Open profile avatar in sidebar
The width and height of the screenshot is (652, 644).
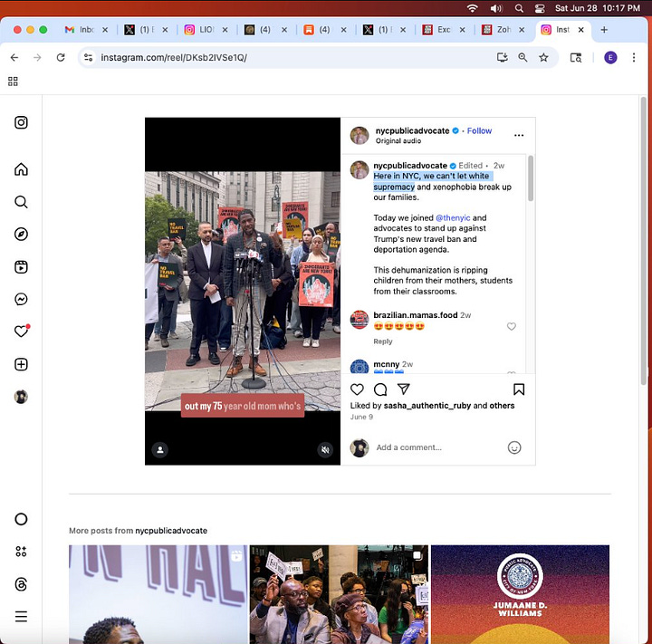[x=21, y=397]
